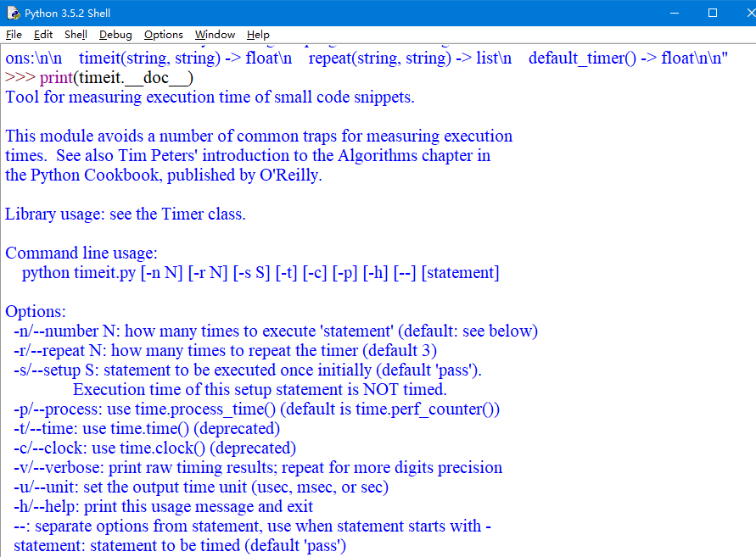
Task: Click the 'default_timer() -> float' output text
Action: coord(628,58)
